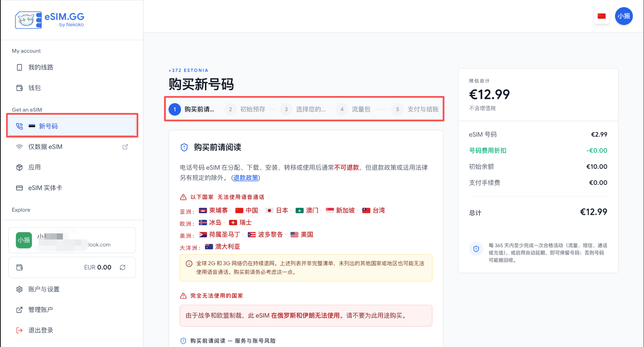Click the 中国 country entry
Image resolution: width=644 pixels, height=347 pixels.
click(x=247, y=210)
